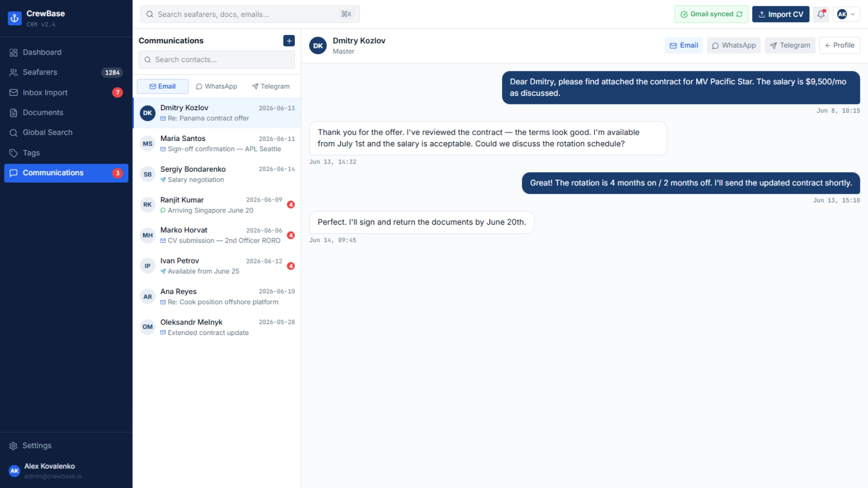The height and width of the screenshot is (488, 868).
Task: Focus the Search contacts field
Action: (217, 60)
